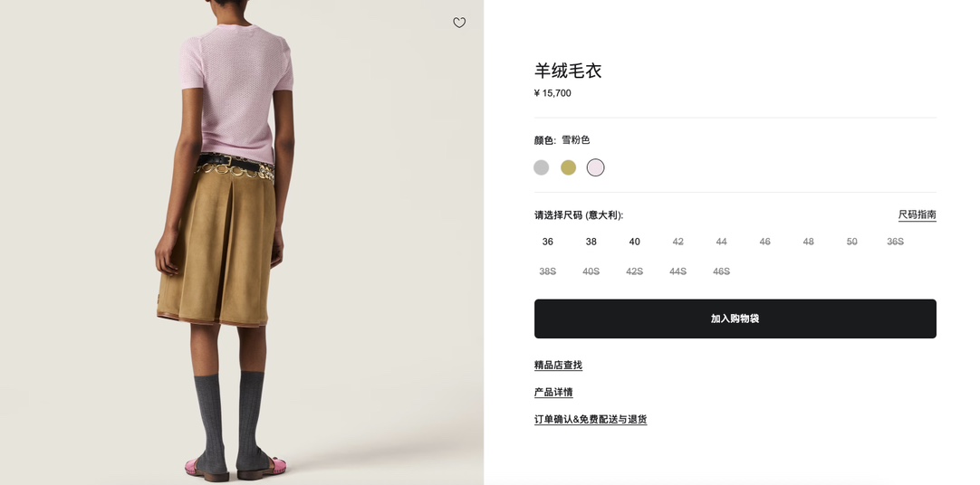Image resolution: width=980 pixels, height=485 pixels.
Task: Click the 加入购物袋 add to bag button
Action: 735,319
